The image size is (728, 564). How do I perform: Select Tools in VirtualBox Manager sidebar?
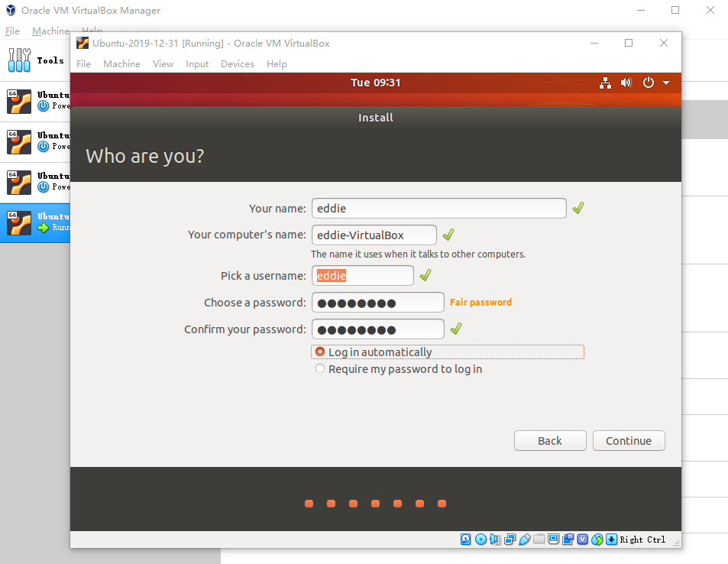click(35, 60)
